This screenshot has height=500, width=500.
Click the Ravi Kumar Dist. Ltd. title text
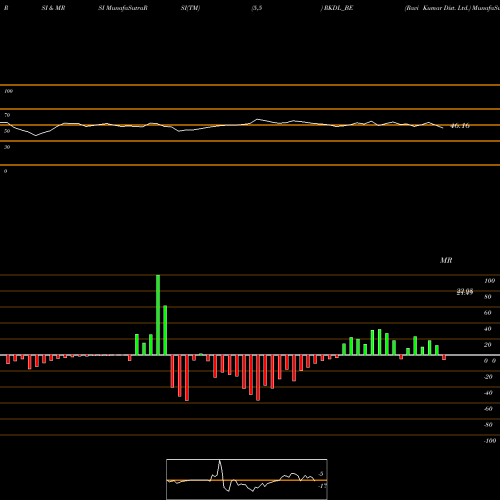coord(438,8)
